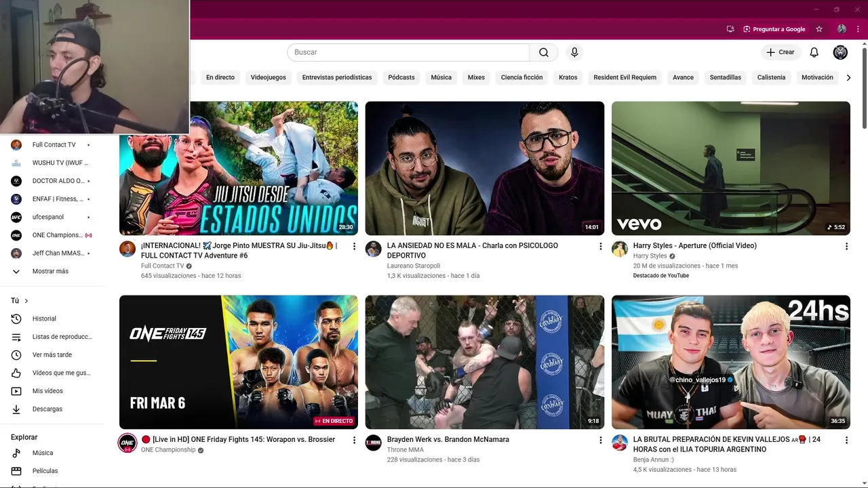Viewport: 868px width, 488px height.
Task: Play Harry Styles vevo video thumbnail
Action: click(x=730, y=168)
